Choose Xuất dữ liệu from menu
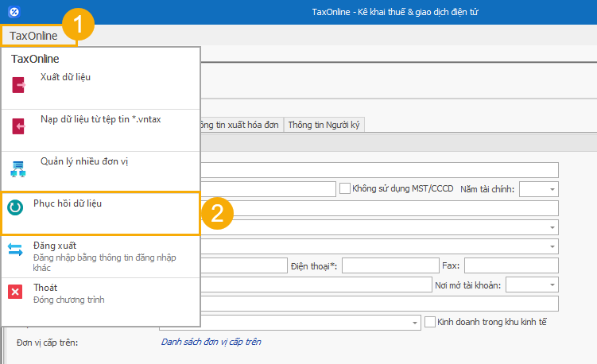Screen dimensions: 597x364 (101, 88)
